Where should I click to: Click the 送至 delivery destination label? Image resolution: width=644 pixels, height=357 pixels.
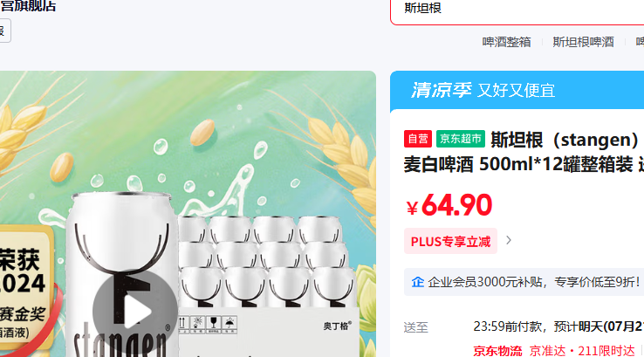coord(415,327)
